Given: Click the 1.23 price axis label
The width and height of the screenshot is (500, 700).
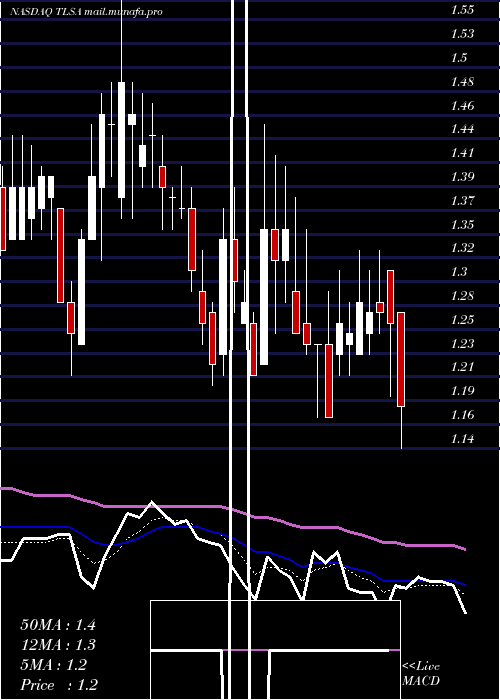Looking at the screenshot, I should (462, 343).
